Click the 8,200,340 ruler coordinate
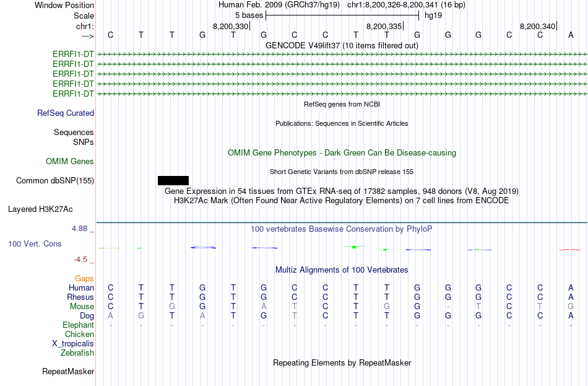 click(x=537, y=26)
